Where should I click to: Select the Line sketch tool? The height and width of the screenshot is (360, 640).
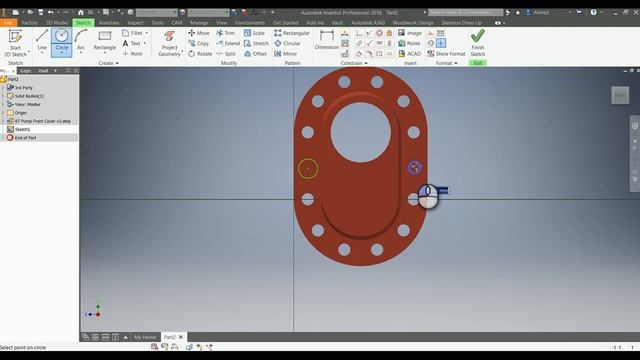(42, 40)
